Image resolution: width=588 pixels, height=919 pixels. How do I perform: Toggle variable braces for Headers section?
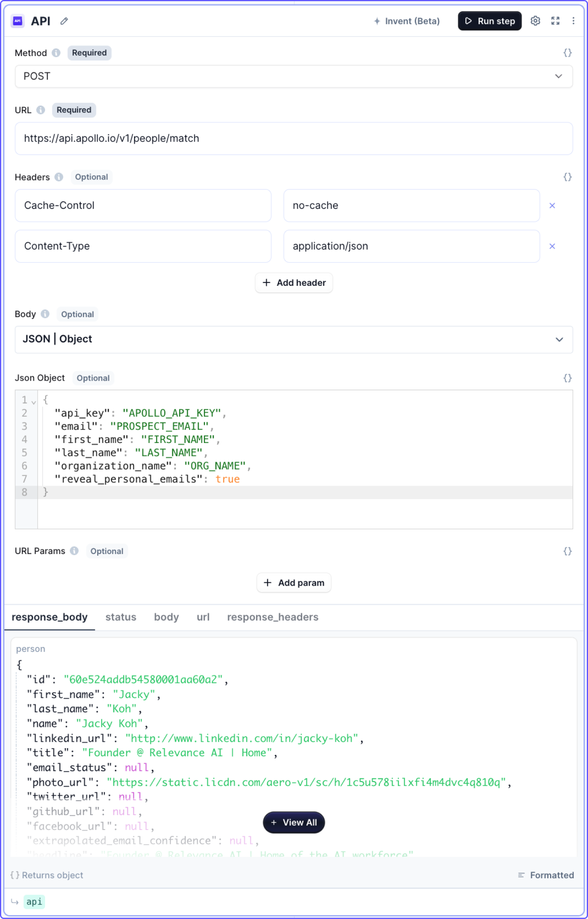coord(567,177)
